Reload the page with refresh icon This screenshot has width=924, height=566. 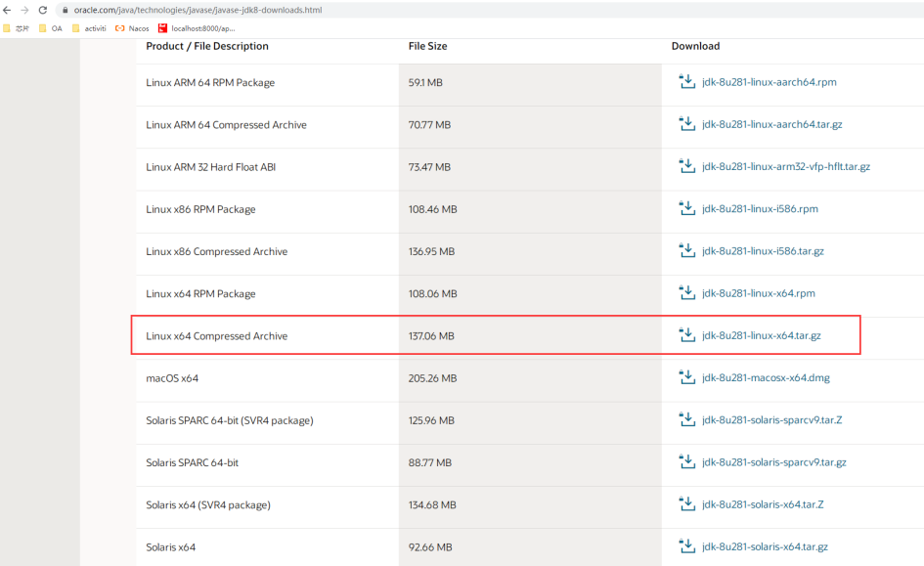click(42, 10)
